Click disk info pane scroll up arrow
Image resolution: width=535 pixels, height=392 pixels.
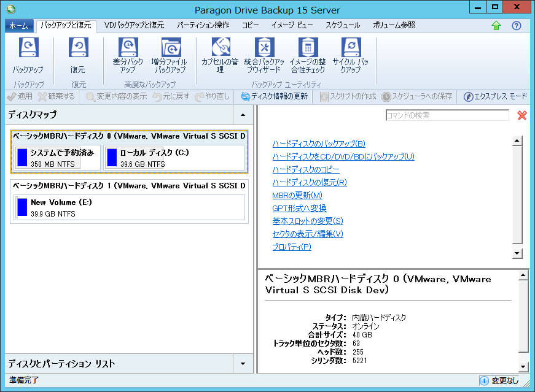click(523, 275)
